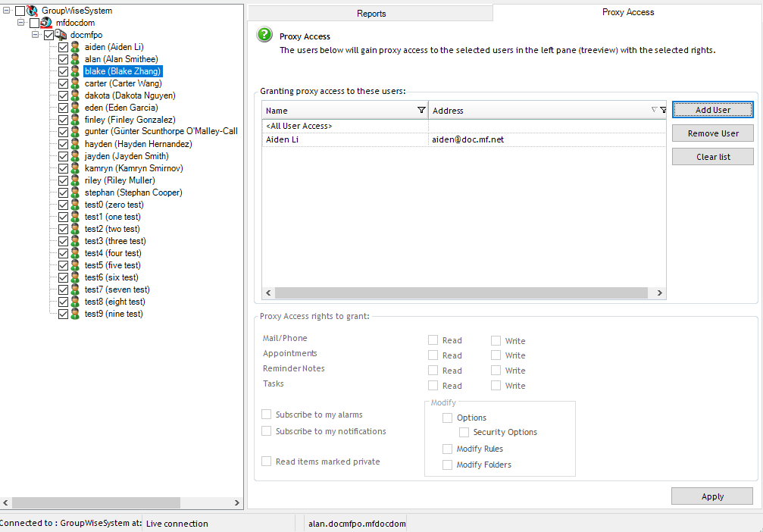The image size is (763, 532).
Task: Click the user icon beside finley (Finley Gonzalez)
Action: [x=75, y=120]
